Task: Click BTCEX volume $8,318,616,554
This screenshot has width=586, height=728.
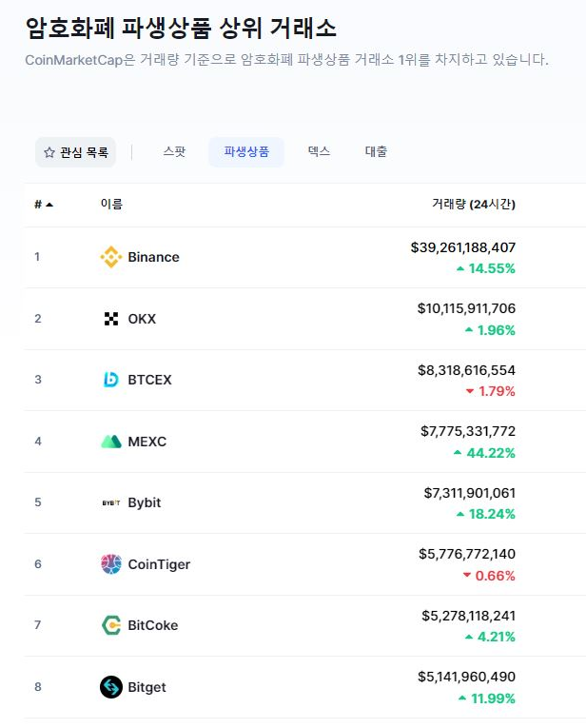Action: coord(466,370)
